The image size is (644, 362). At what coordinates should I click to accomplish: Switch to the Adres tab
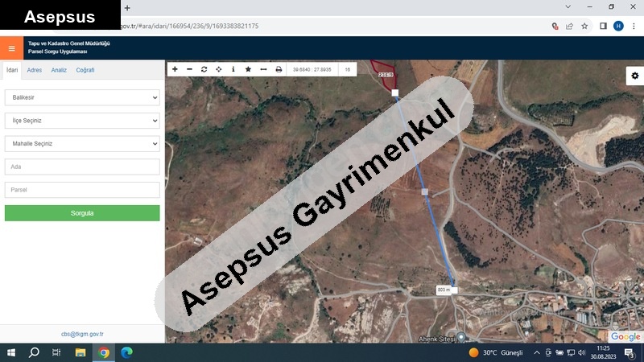35,70
